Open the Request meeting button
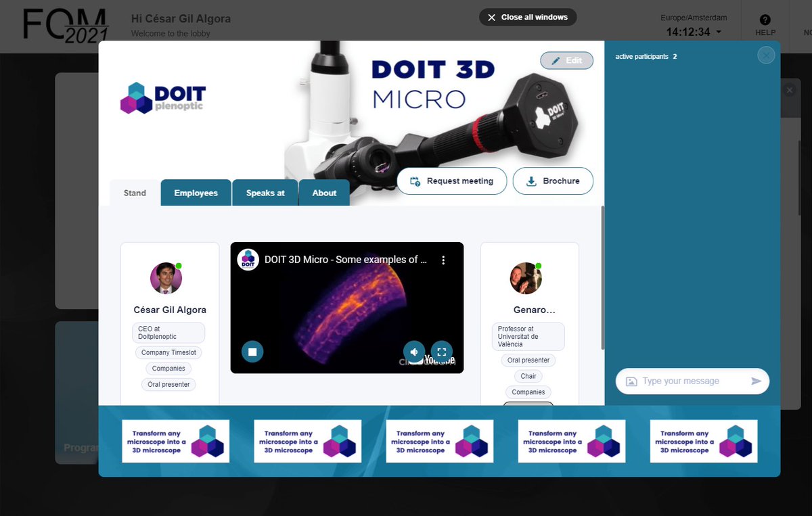The image size is (812, 516). (x=451, y=181)
